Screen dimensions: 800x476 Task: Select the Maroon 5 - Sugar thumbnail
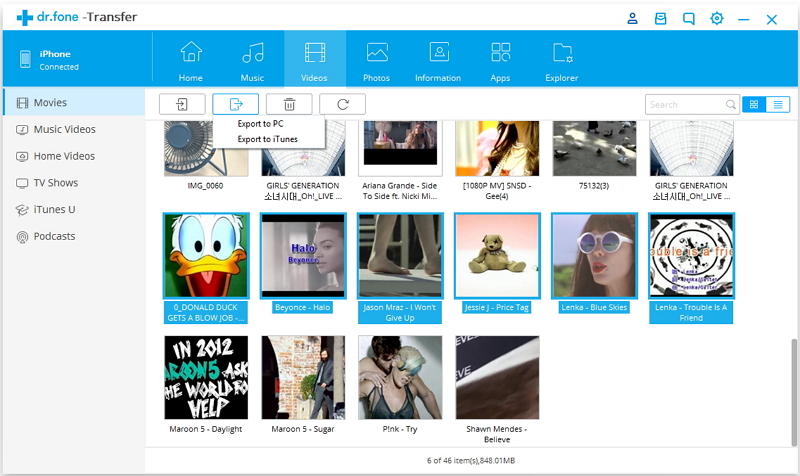[303, 378]
